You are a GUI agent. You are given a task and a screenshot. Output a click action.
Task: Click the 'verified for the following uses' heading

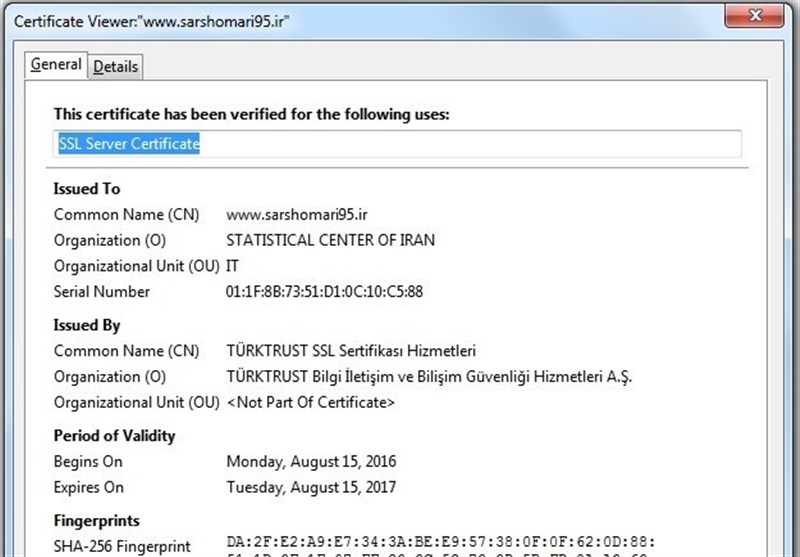251,115
